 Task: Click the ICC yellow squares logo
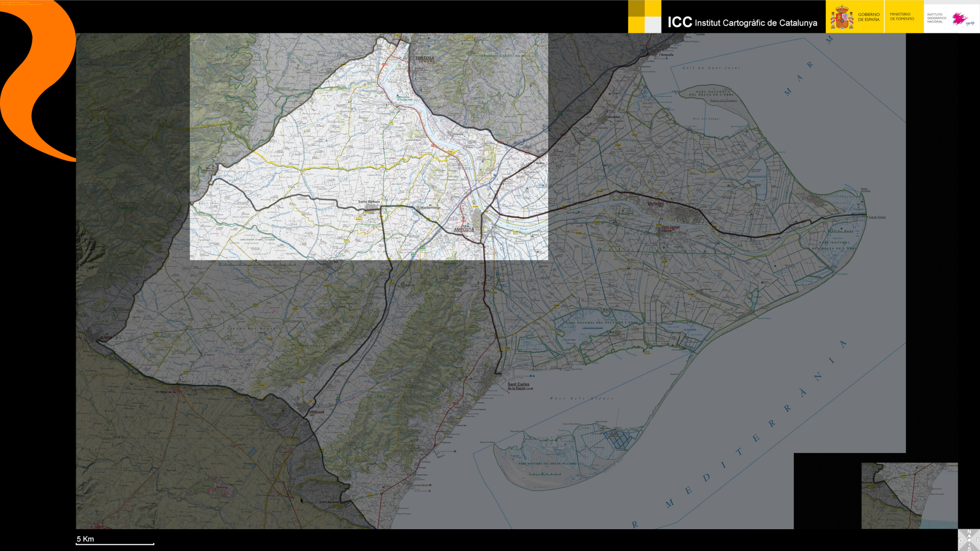pos(644,16)
